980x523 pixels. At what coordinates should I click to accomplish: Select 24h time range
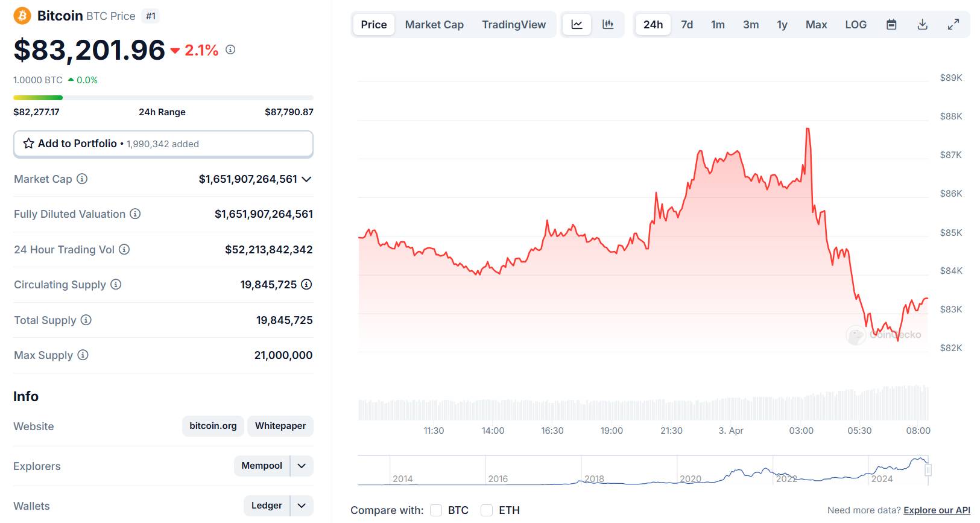[x=653, y=25]
